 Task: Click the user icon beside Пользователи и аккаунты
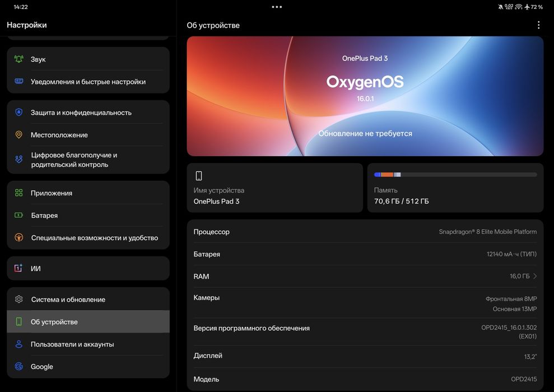point(18,344)
